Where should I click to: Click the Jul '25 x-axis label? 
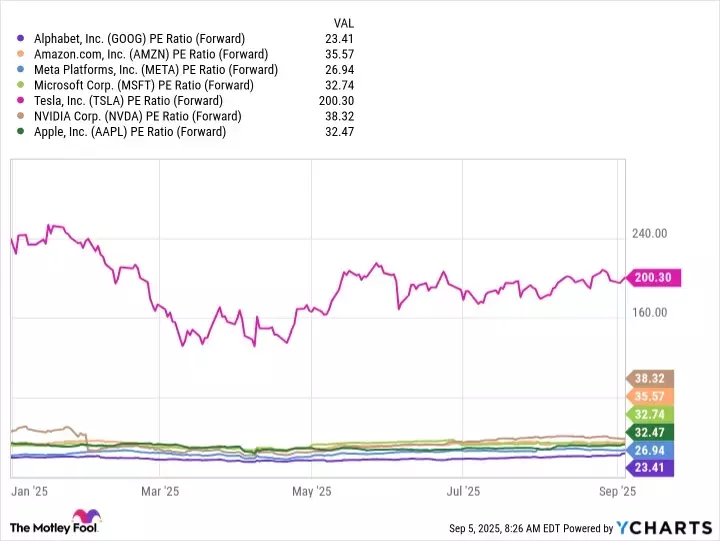462,491
